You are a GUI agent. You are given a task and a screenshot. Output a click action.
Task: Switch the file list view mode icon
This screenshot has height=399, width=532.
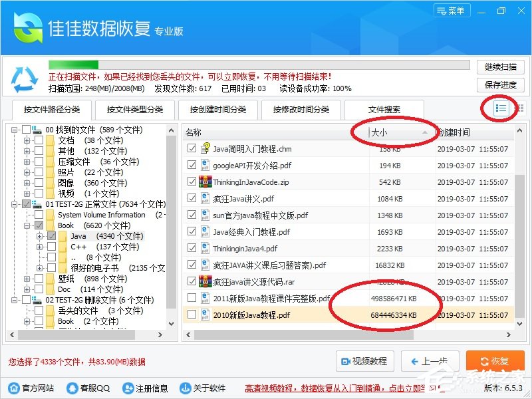coord(500,108)
